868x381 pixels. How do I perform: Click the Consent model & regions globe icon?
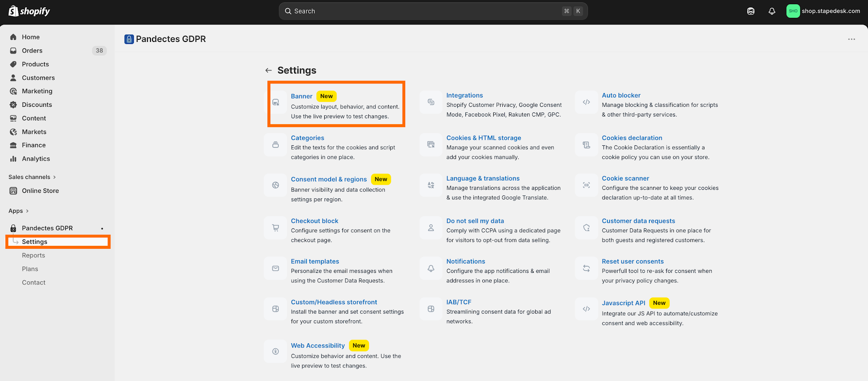[x=275, y=185]
